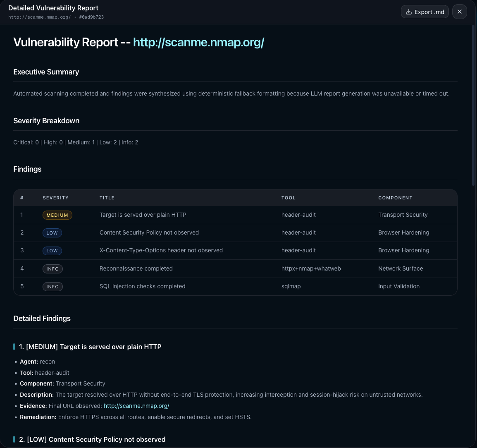Click the MEDIUM severity badge
477x448 pixels.
[57, 215]
